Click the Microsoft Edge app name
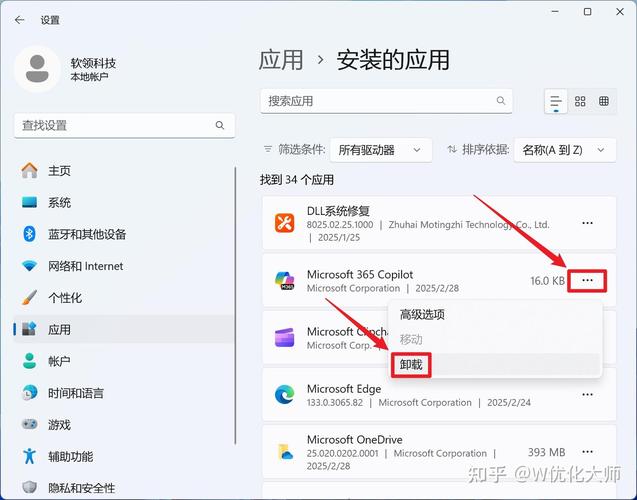The image size is (637, 500). (x=344, y=389)
